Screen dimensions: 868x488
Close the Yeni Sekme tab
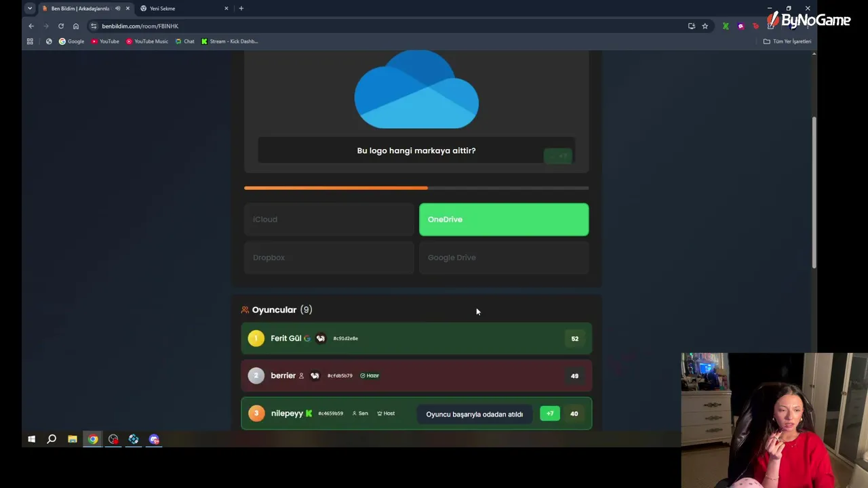point(226,8)
